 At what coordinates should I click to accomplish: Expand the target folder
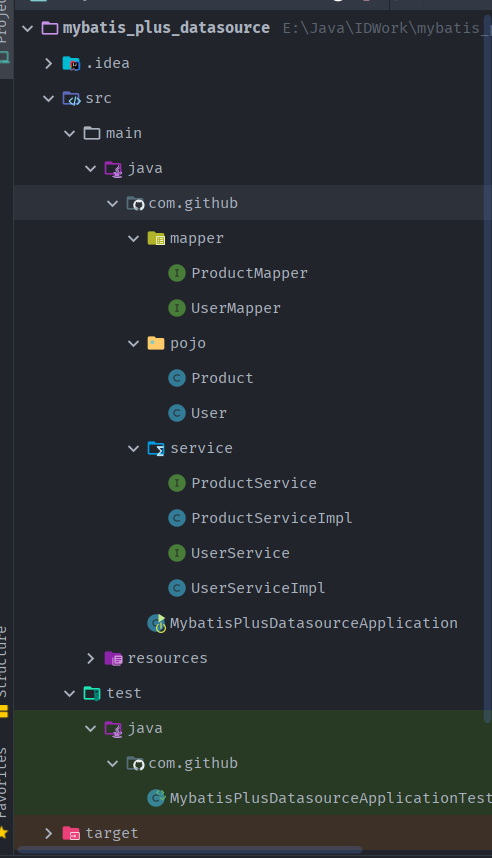pos(49,833)
